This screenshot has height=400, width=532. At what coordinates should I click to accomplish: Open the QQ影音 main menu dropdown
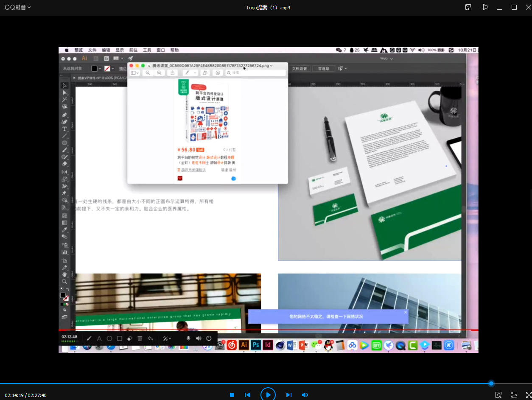18,7
